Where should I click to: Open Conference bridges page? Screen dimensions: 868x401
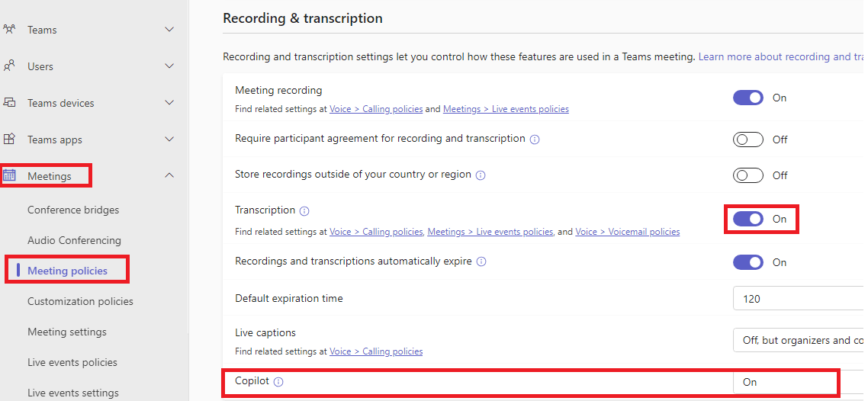73,210
